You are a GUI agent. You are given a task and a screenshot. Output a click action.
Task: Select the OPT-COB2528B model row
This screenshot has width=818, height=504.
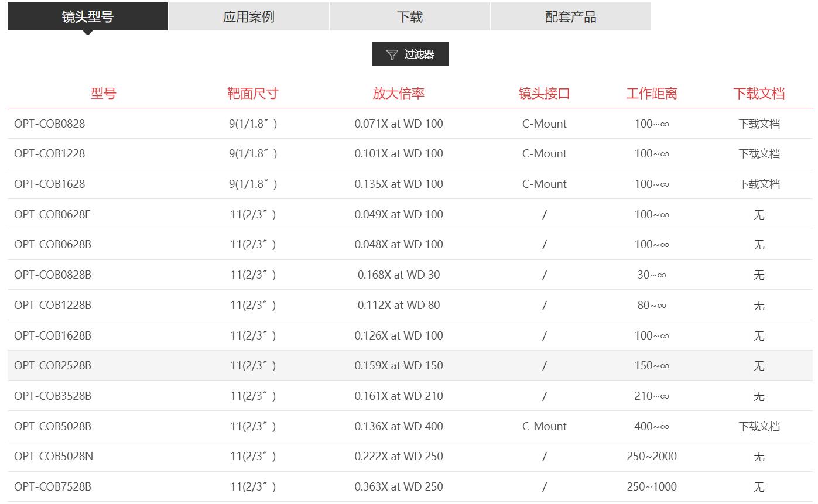410,365
